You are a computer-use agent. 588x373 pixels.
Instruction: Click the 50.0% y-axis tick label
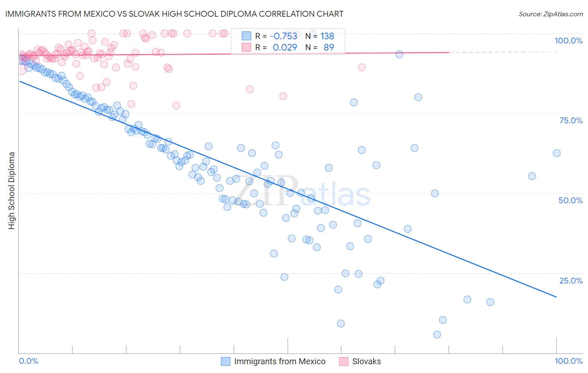[571, 200]
